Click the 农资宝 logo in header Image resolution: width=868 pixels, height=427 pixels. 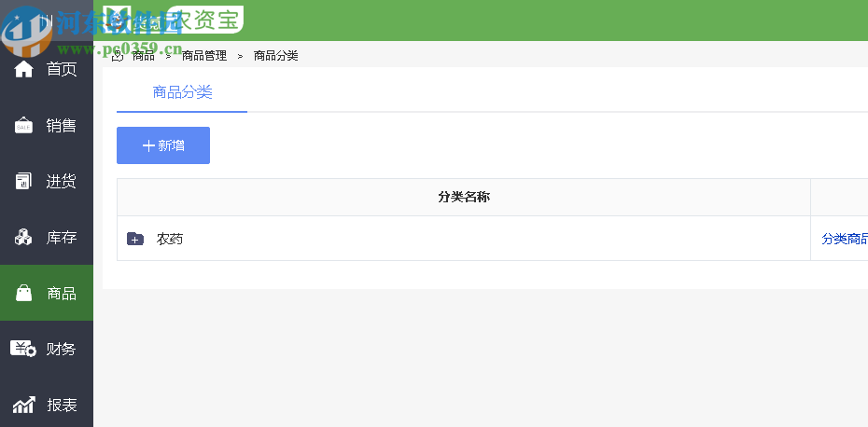tap(174, 20)
